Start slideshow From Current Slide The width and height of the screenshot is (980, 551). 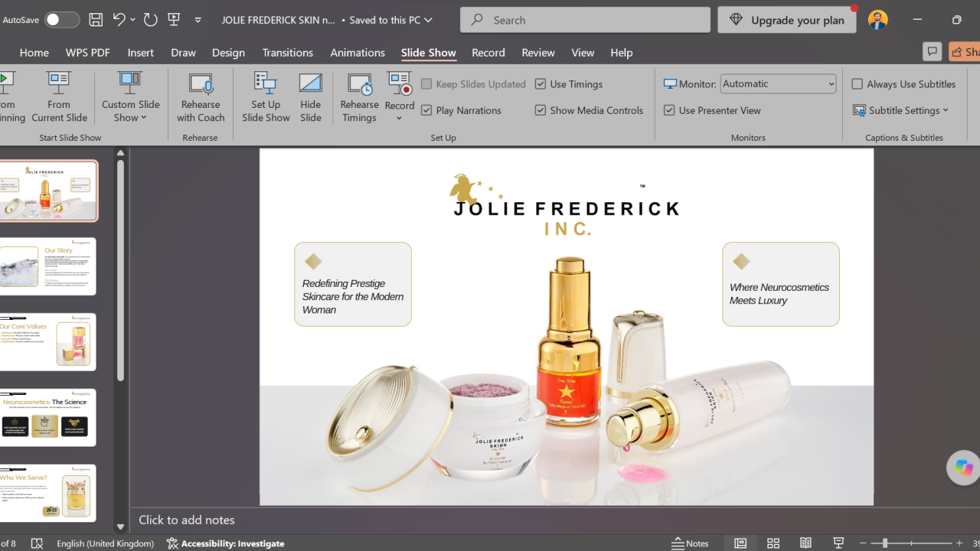pos(59,96)
